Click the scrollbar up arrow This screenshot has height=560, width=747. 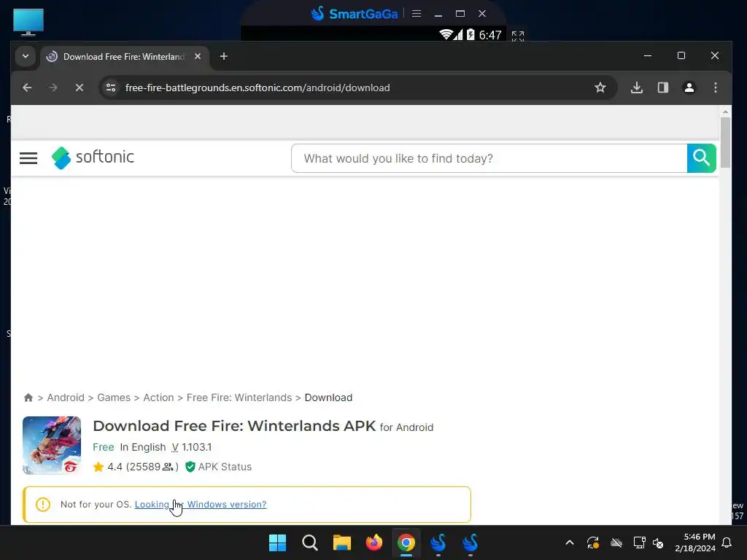tap(725, 112)
